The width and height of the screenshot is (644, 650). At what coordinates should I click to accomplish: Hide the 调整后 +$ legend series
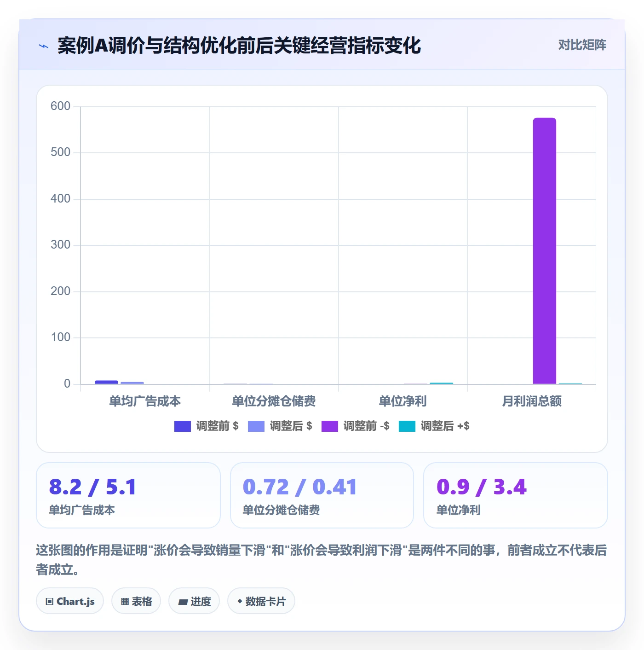coord(434,426)
